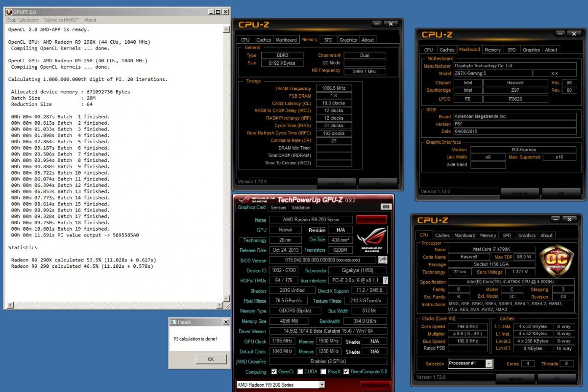
Task: Open Caches tab in memory-timings CPU-Z window
Action: (264, 40)
